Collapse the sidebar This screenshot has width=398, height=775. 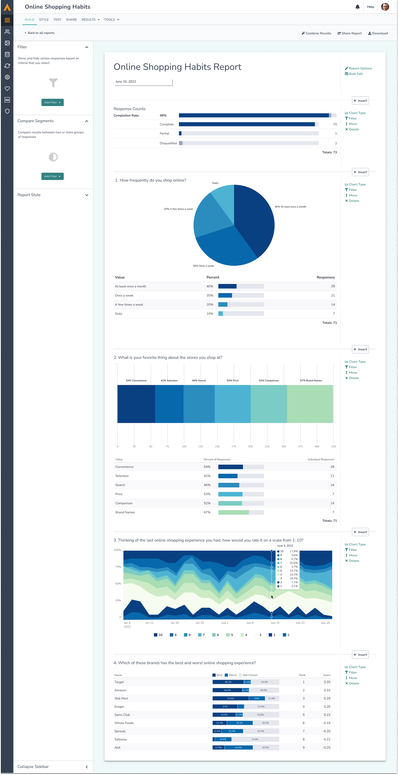click(x=53, y=767)
